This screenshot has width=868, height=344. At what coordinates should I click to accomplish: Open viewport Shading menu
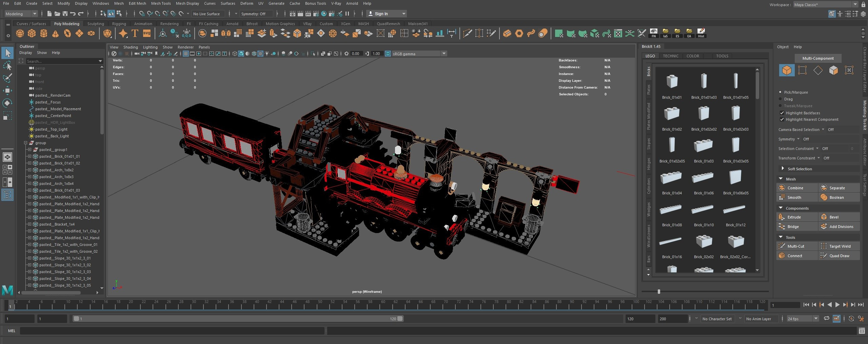(131, 47)
